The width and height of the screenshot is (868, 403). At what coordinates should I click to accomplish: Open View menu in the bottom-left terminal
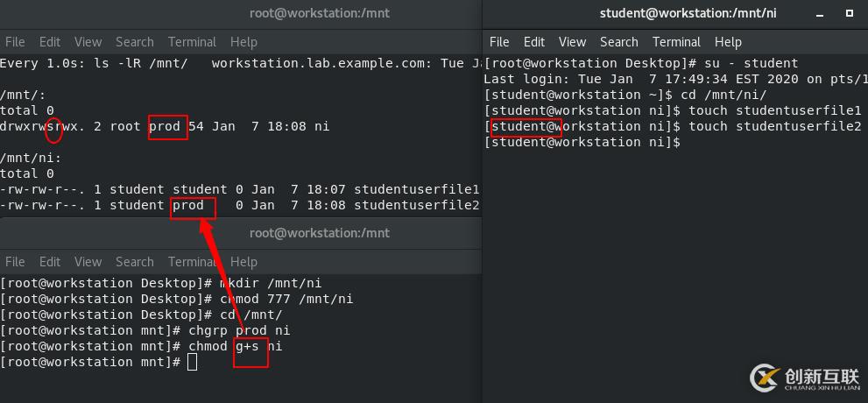point(88,262)
